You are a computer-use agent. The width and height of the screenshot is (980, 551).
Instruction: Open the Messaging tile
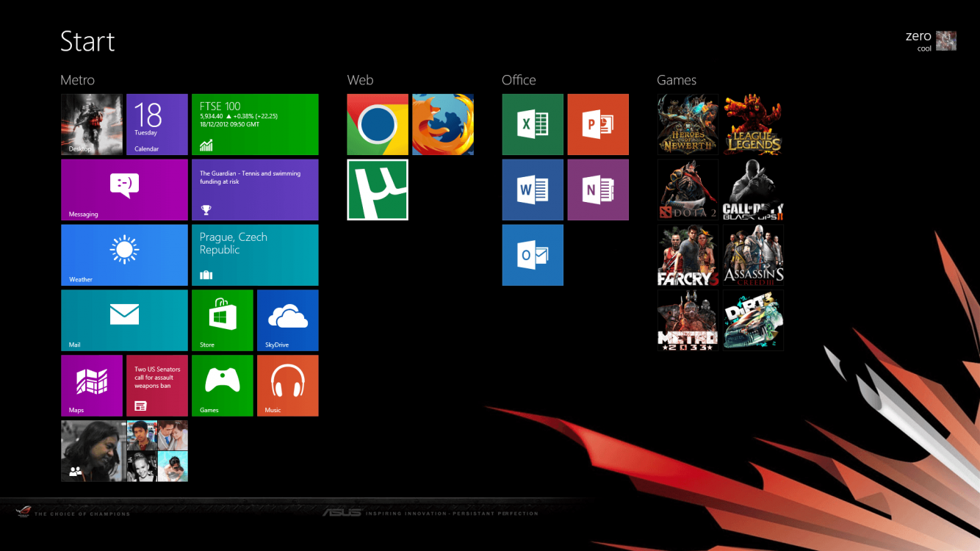124,190
